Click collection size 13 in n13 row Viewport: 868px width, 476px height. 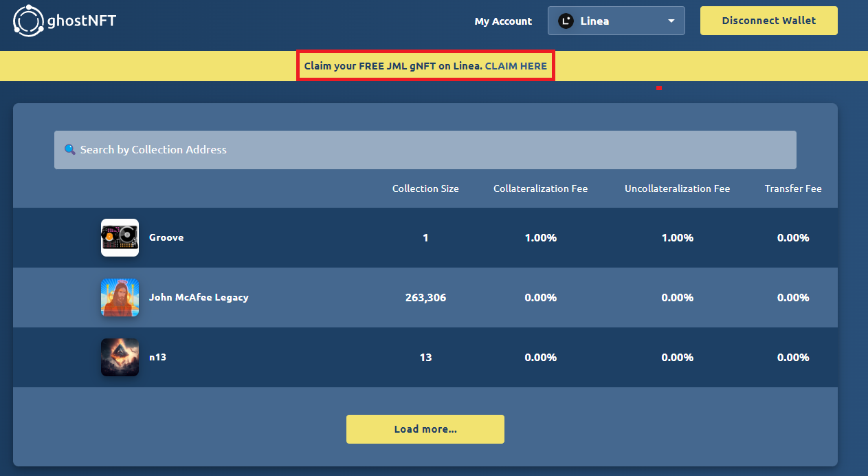425,358
